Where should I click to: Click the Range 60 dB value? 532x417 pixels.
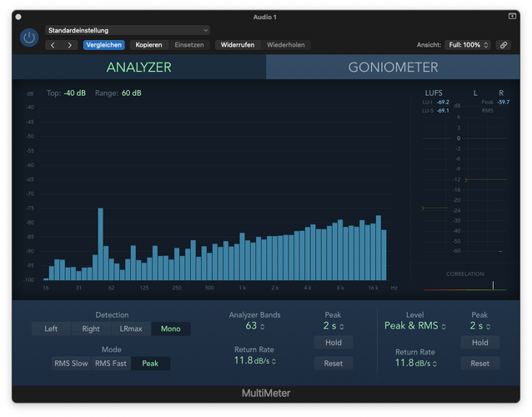131,93
